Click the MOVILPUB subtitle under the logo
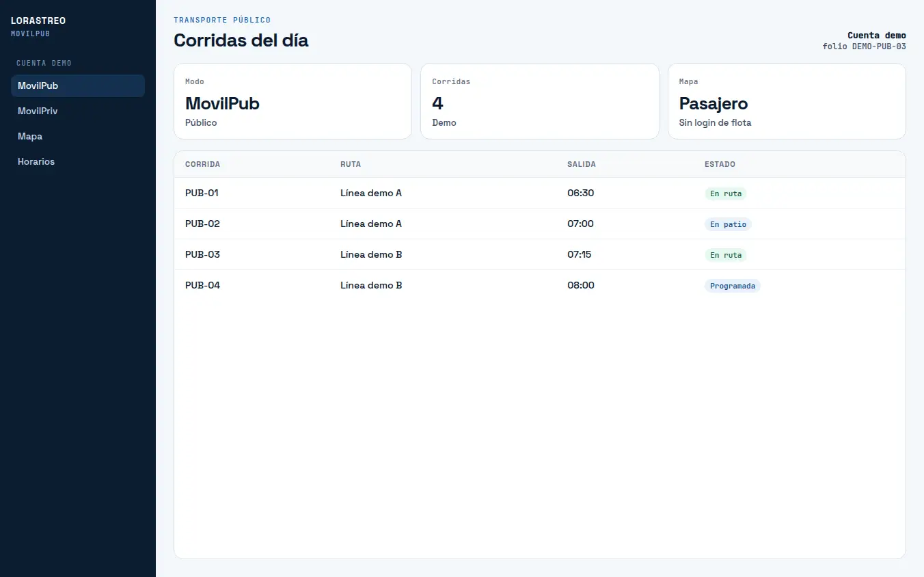Screen dimensions: 924x577 pos(30,33)
